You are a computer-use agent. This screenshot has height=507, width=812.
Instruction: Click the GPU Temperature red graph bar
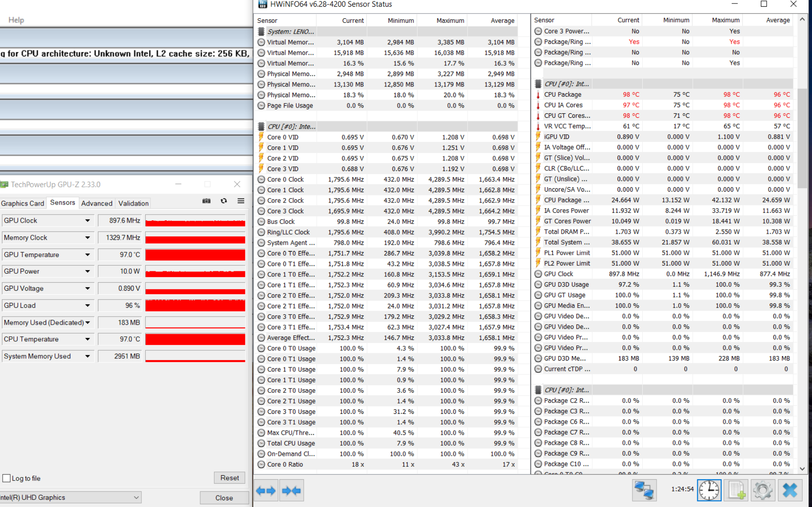(x=195, y=255)
